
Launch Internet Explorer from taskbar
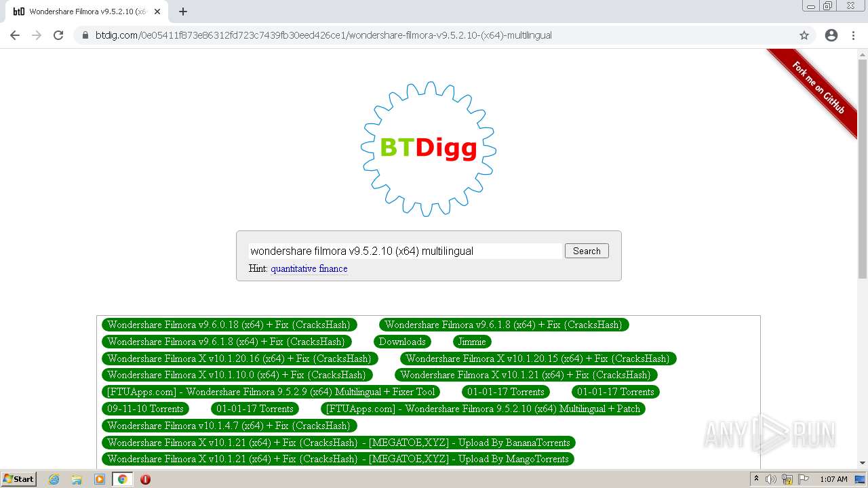pos(54,479)
